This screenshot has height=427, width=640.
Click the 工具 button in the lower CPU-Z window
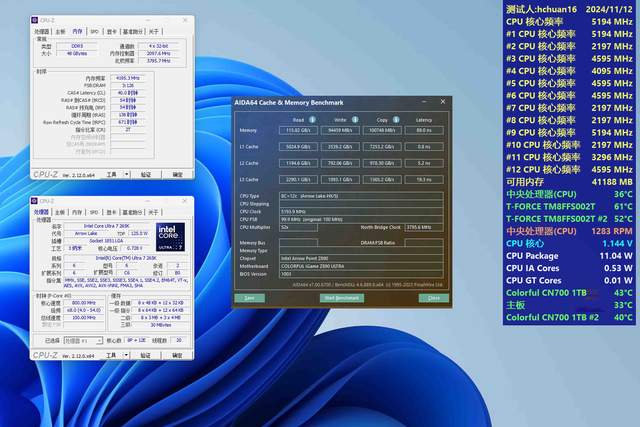tap(111, 356)
